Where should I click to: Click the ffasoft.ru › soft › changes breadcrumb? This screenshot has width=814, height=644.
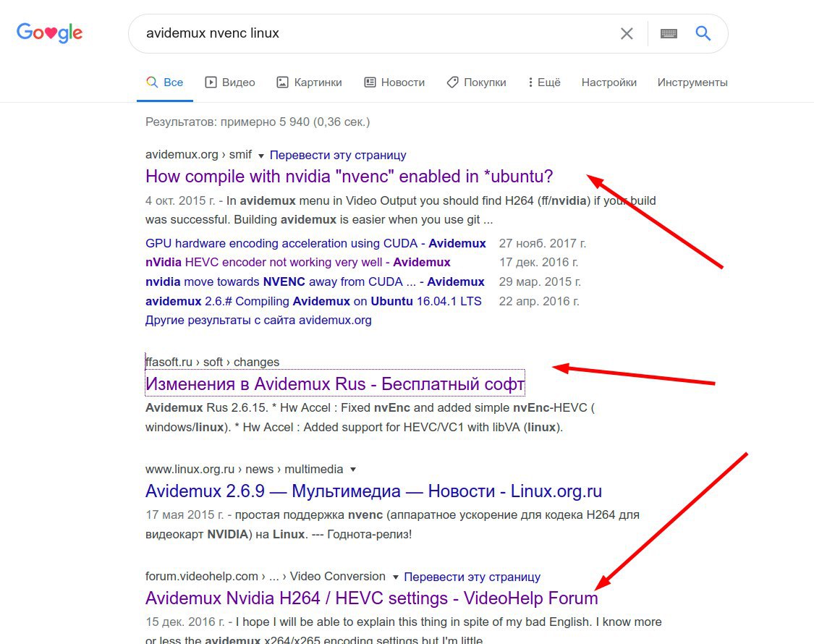[212, 362]
